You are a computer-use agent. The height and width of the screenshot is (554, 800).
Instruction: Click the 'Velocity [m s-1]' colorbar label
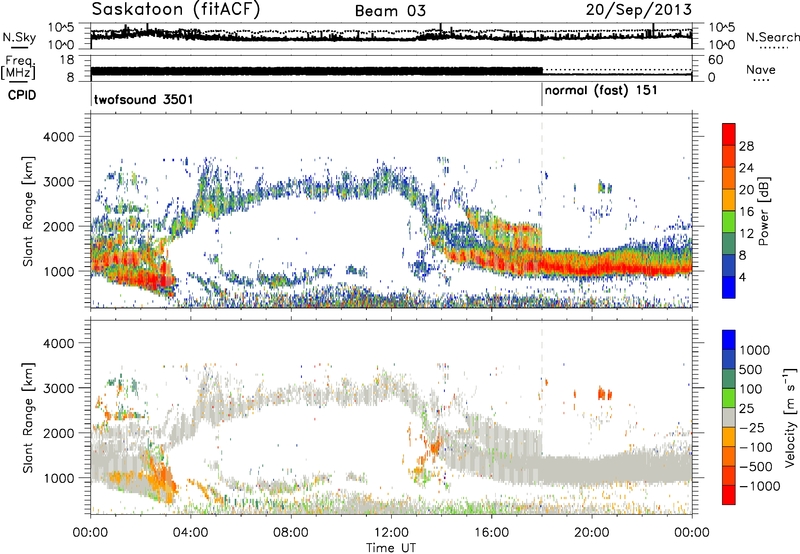pyautogui.click(x=790, y=416)
